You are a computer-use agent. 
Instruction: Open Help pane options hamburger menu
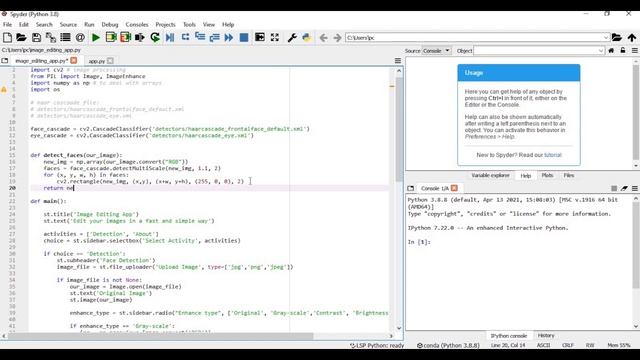coord(635,51)
